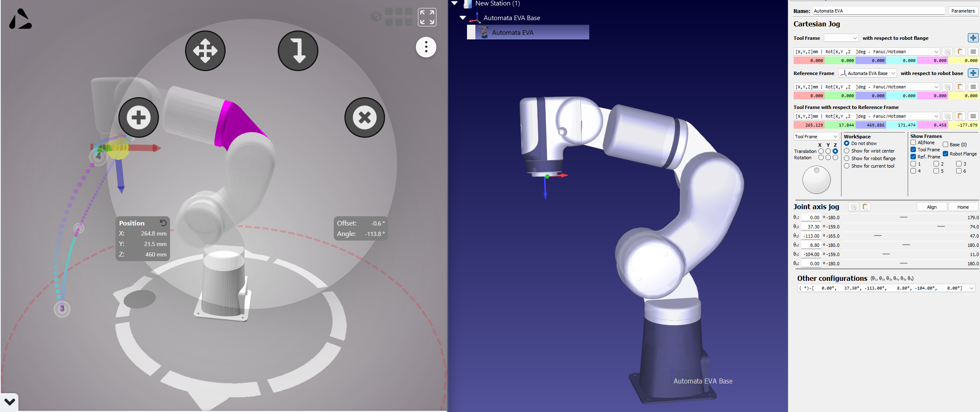Select Y rotation radio button
980x412 pixels.
(828, 158)
